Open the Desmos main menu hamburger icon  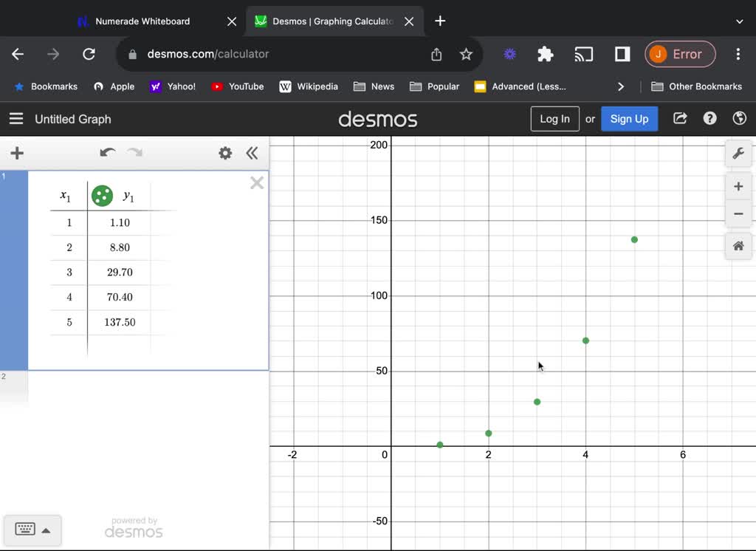[16, 119]
